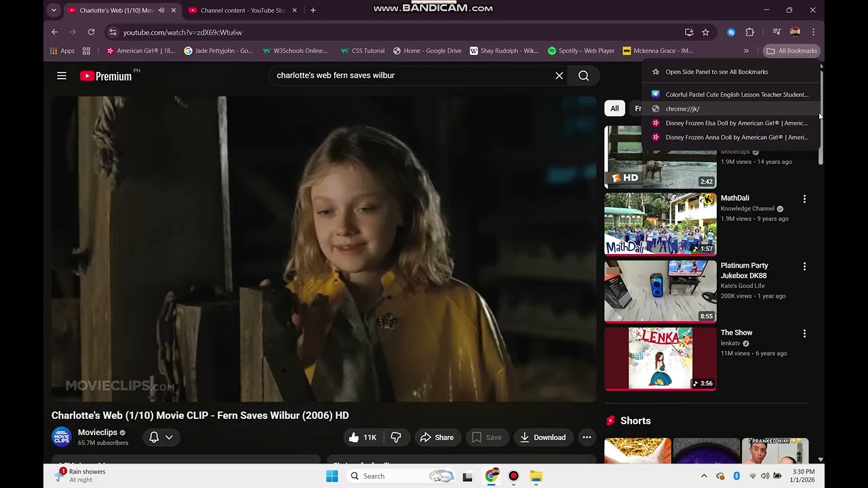Screen dimensions: 868x488
Task: Dislike the video with thumbs-down button
Action: [396, 438]
